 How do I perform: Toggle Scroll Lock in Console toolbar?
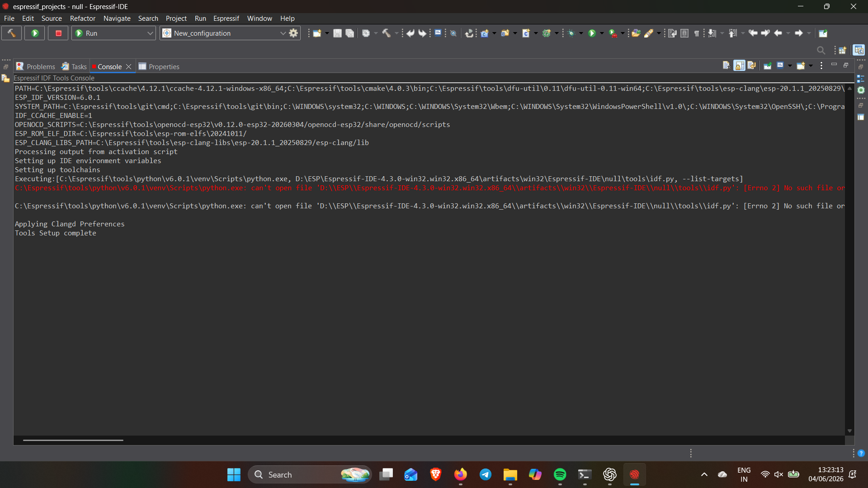pos(739,66)
